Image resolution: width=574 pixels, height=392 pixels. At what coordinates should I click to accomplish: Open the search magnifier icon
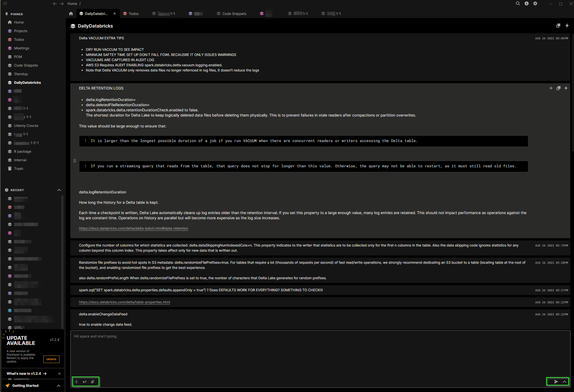pyautogui.click(x=518, y=3)
